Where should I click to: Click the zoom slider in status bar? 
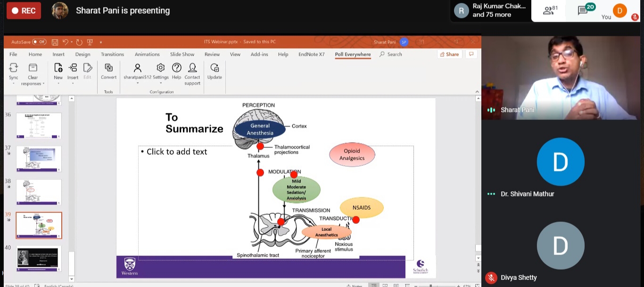pyautogui.click(x=431, y=286)
